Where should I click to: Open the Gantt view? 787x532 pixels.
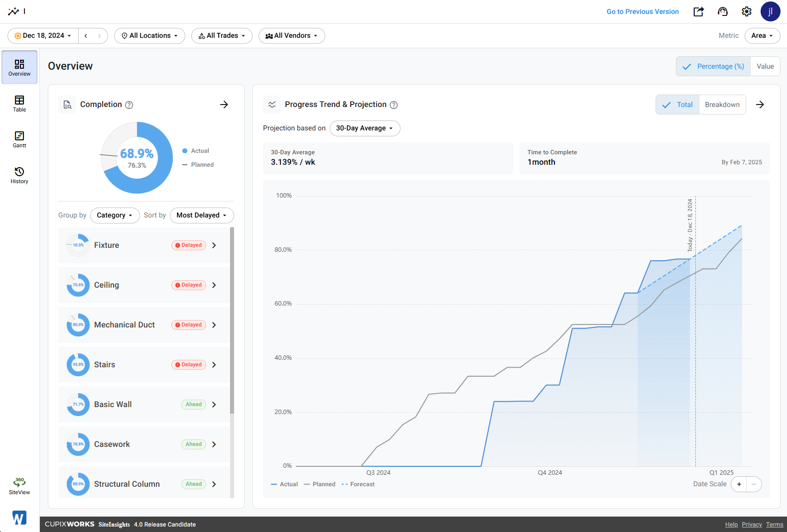click(19, 139)
